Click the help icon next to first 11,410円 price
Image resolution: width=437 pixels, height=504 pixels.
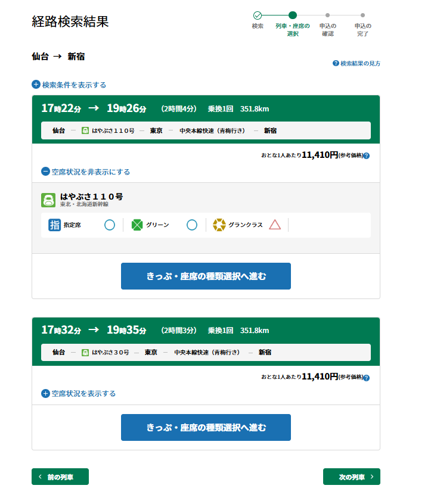pyautogui.click(x=367, y=156)
